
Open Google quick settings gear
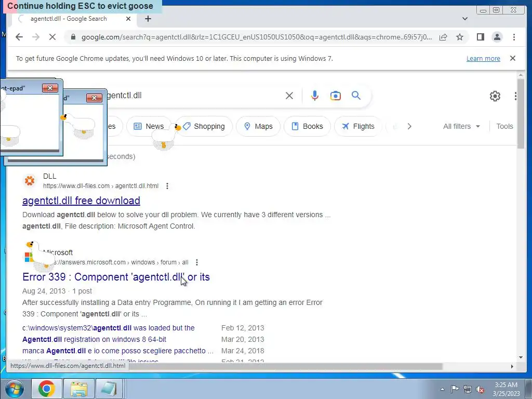coord(495,96)
